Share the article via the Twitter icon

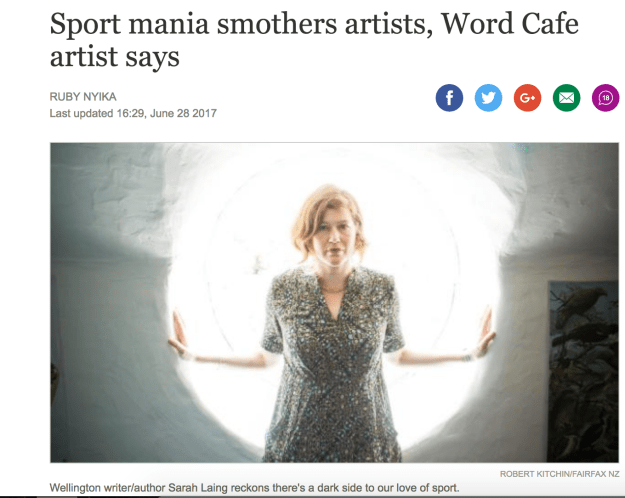click(488, 98)
